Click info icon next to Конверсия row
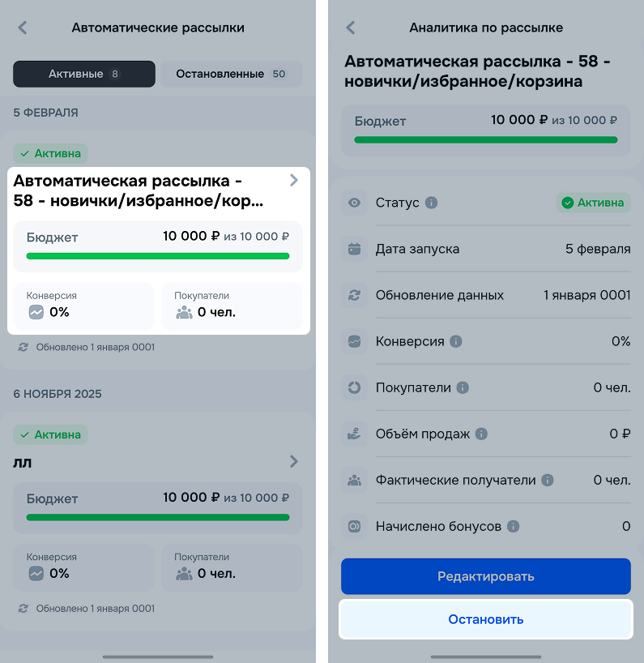The image size is (644, 663). 456,341
